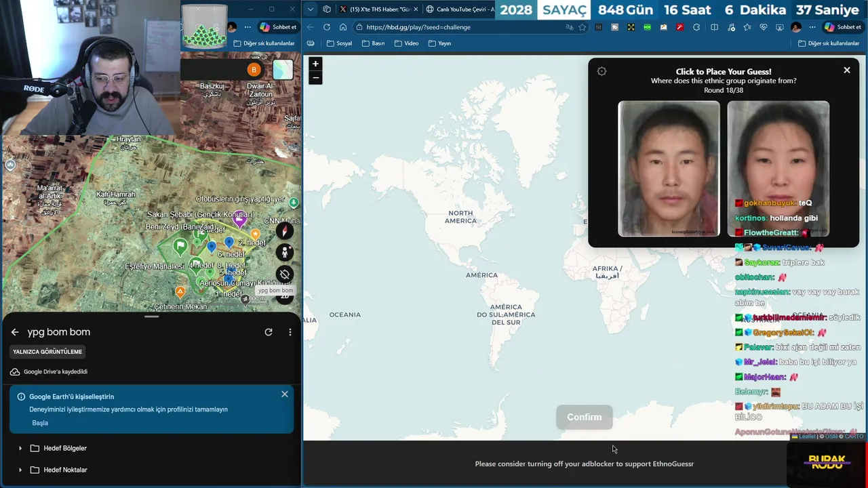Screen dimensions: 868x488
Task: Click the AMÉRICA DO SUL map label
Action: click(506, 314)
